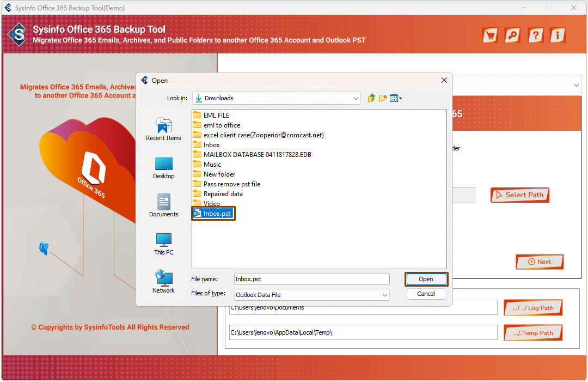The height and width of the screenshot is (382, 588).
Task: Click the Outlook file icon beside Inbox.pst
Action: coord(197,214)
